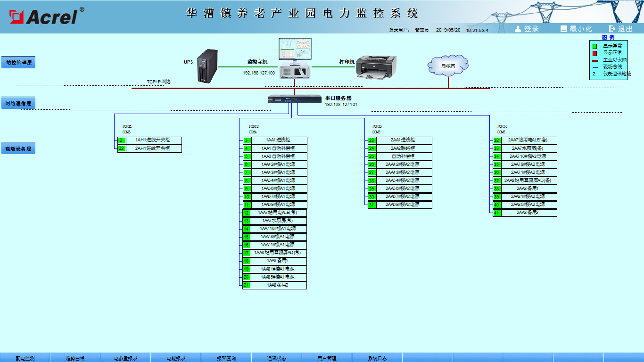Screen dimensions: 644x362
Task: Click green status indicator number 3
Action: click(247, 140)
